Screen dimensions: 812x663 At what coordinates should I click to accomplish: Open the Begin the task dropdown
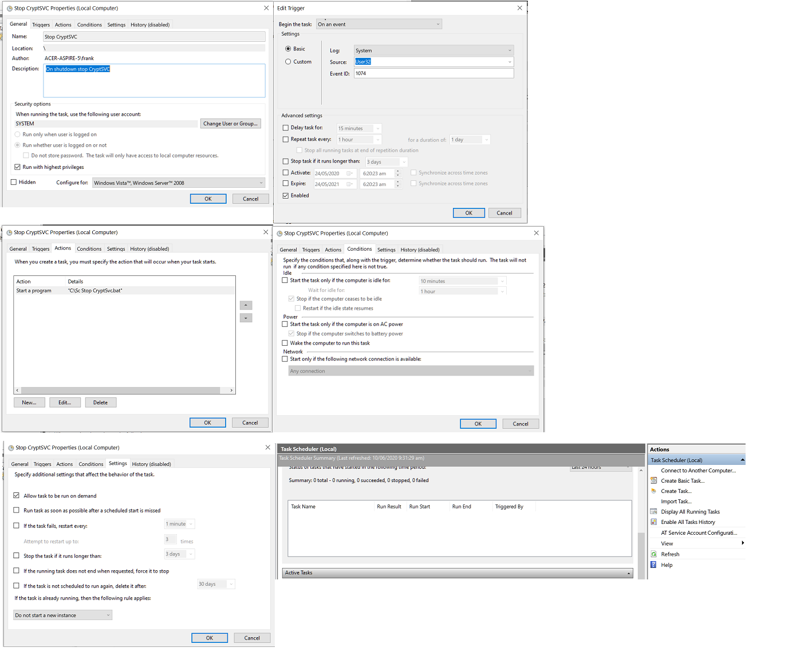[x=379, y=24]
